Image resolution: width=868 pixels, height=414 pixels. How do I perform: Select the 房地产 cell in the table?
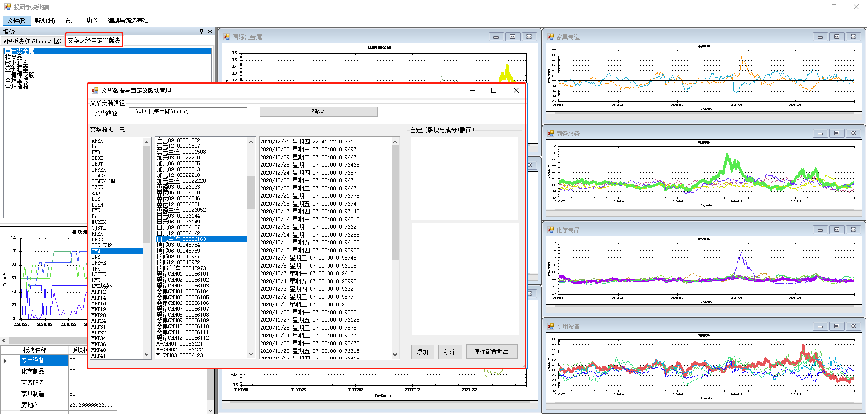pyautogui.click(x=44, y=405)
